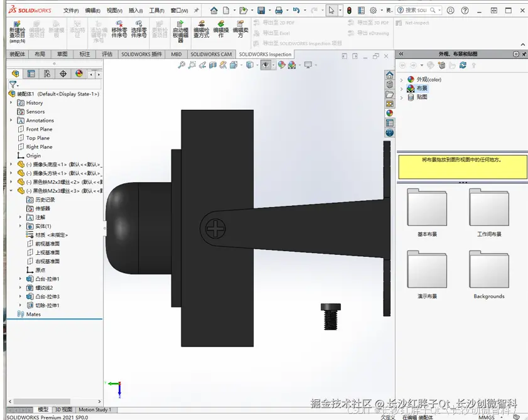Click the Select Balloons (选择零件序号) icon
Image resolution: width=528 pixels, height=420 pixels.
(x=139, y=29)
